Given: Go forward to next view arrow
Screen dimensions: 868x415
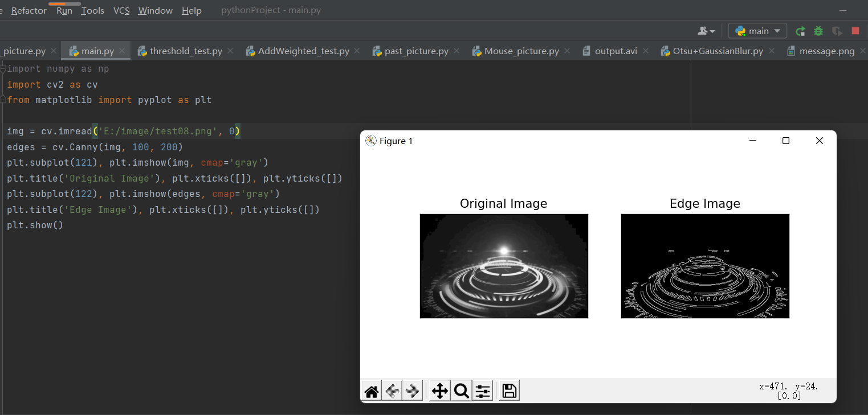Looking at the screenshot, I should (413, 391).
